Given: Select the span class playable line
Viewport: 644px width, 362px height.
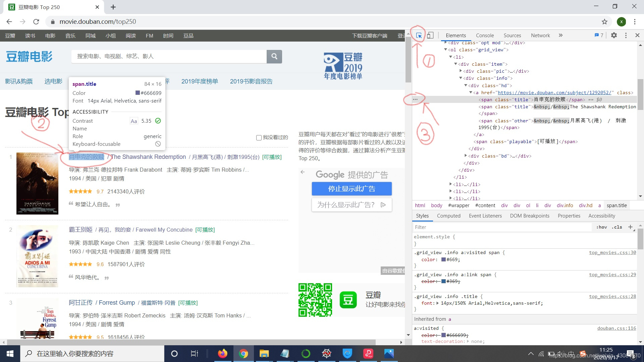Looking at the screenshot, I should [526, 141].
